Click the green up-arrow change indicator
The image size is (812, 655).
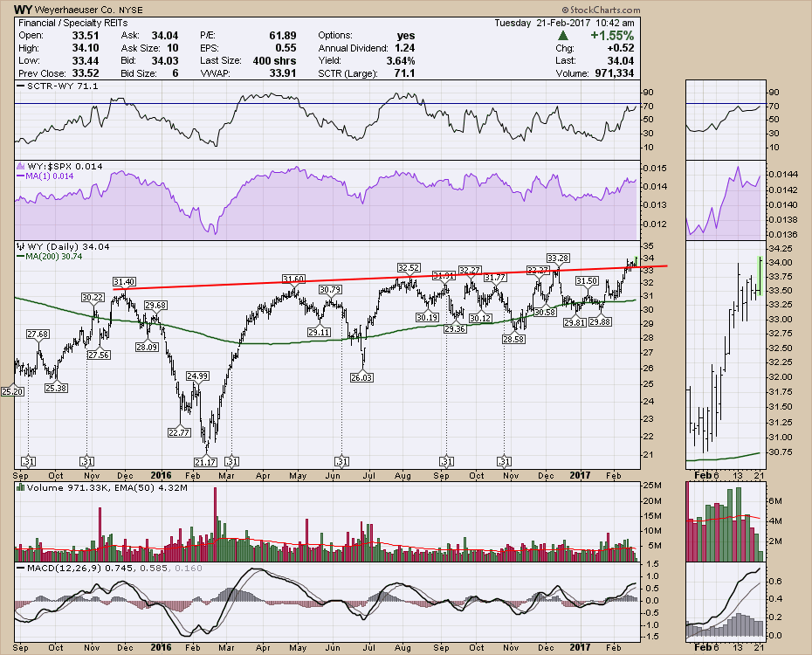point(563,36)
